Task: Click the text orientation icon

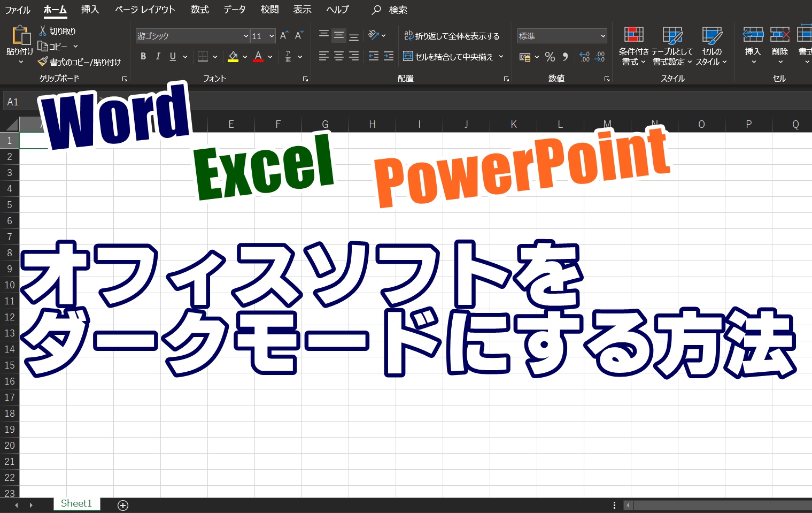Action: tap(374, 35)
